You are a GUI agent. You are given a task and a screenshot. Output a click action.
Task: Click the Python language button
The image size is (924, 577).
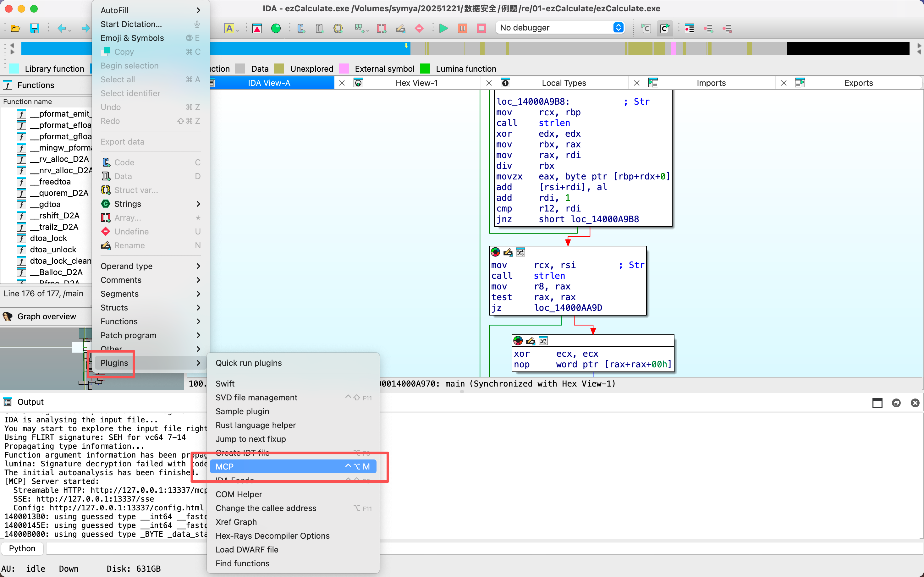(22, 548)
